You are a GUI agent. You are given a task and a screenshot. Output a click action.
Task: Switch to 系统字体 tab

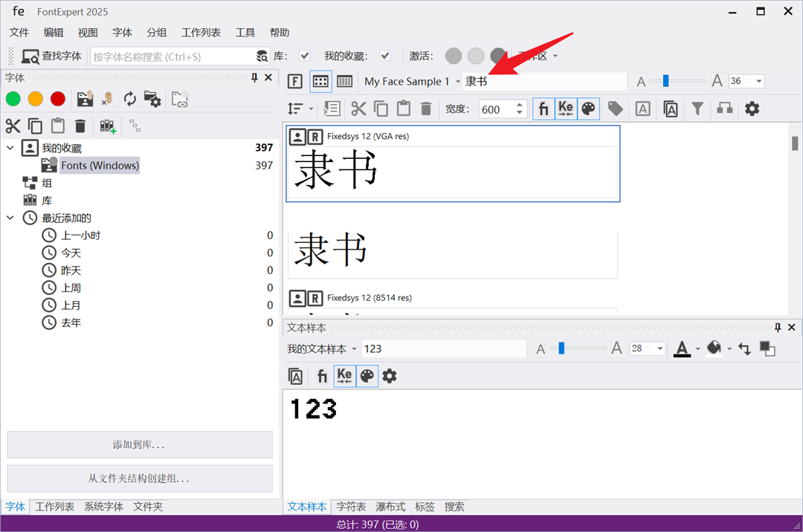click(103, 507)
